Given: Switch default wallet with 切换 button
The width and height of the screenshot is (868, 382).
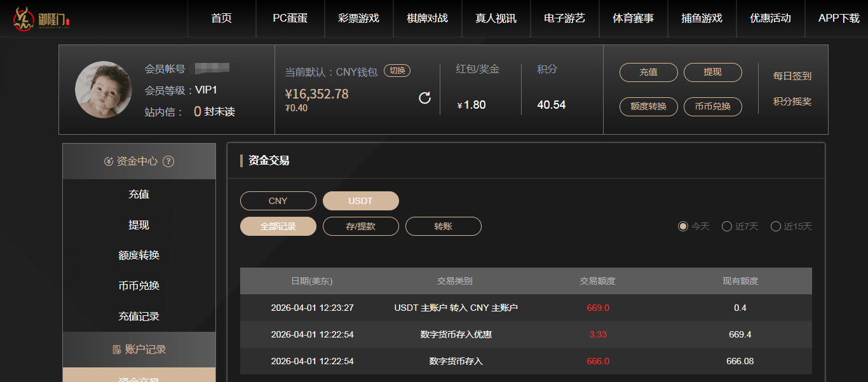Looking at the screenshot, I should click(397, 71).
